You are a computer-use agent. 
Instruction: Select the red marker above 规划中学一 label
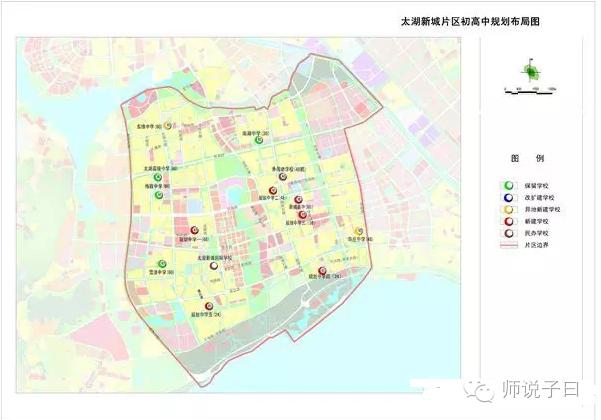195,230
